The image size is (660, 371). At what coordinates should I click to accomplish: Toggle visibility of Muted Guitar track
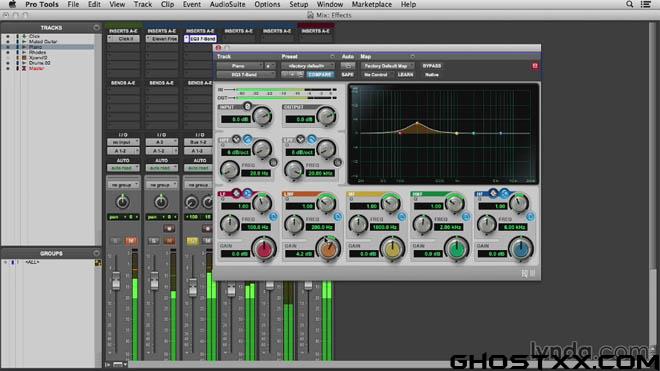[x=8, y=42]
